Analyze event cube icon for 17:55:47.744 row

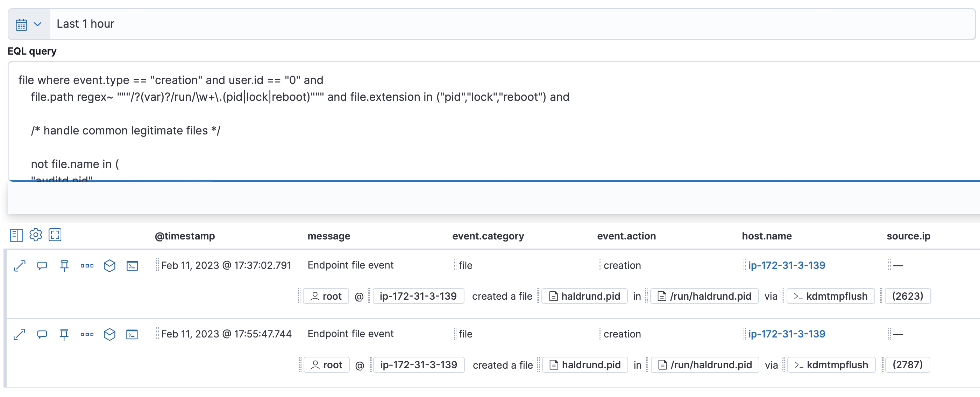[109, 334]
